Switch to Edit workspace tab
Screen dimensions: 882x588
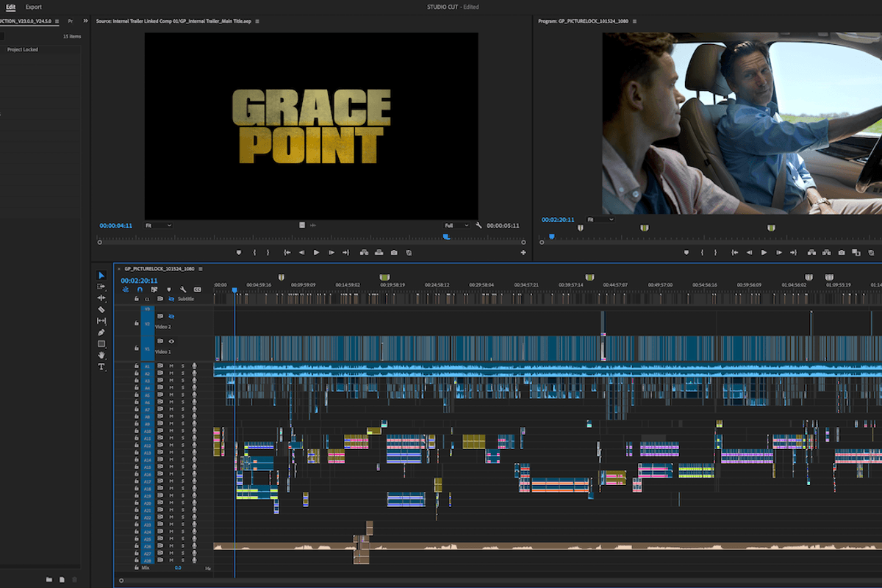pos(10,7)
